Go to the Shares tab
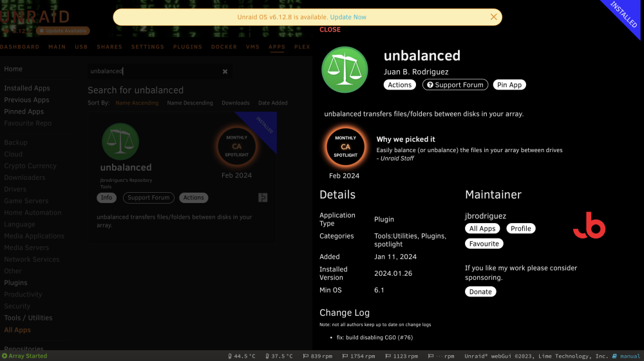This screenshot has width=644, height=361. pos(109,47)
